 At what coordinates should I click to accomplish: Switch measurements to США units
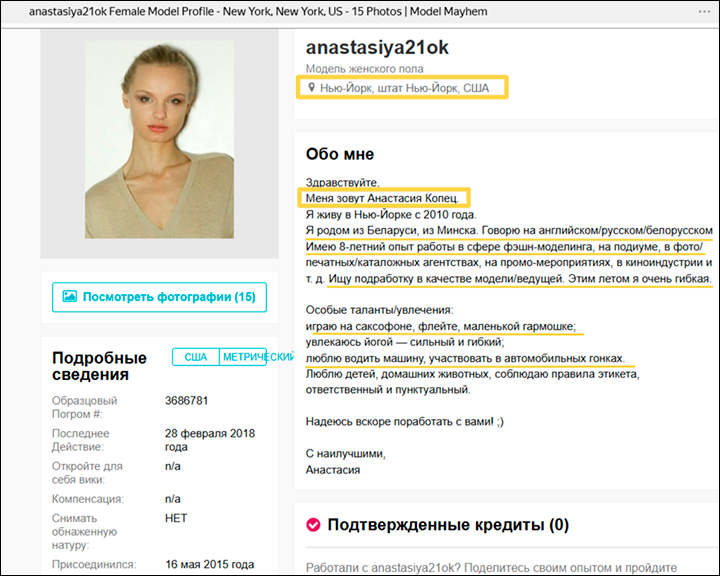click(x=196, y=357)
